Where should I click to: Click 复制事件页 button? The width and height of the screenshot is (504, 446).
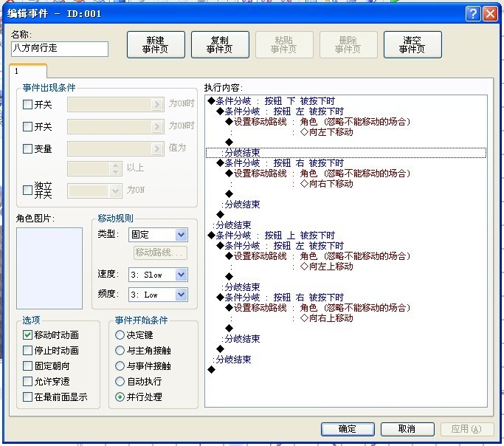point(220,45)
